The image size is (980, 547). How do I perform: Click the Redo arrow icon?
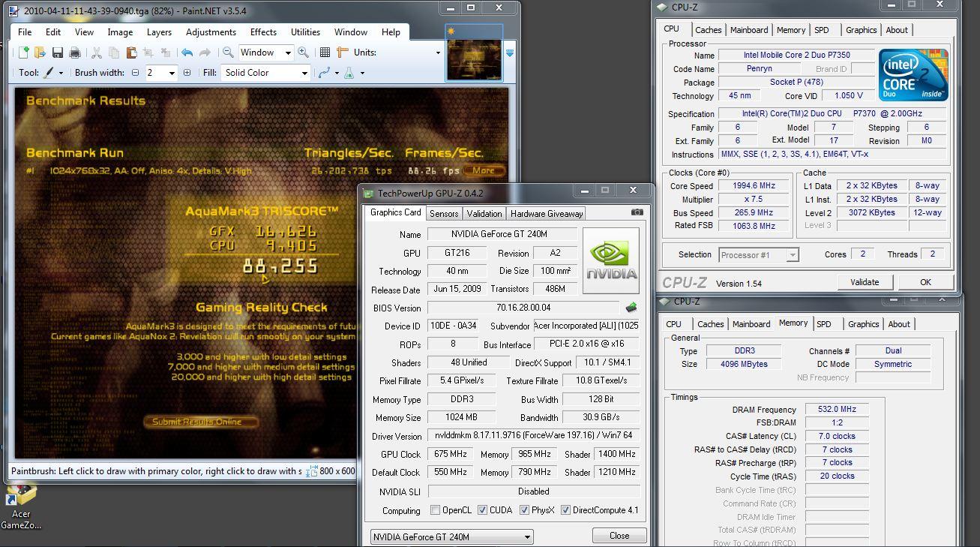pos(204,53)
